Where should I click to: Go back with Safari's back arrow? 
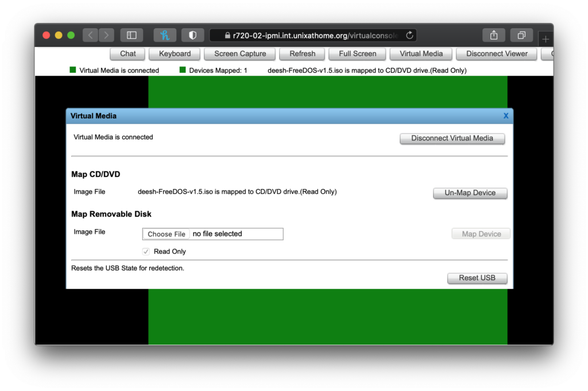tap(90, 35)
